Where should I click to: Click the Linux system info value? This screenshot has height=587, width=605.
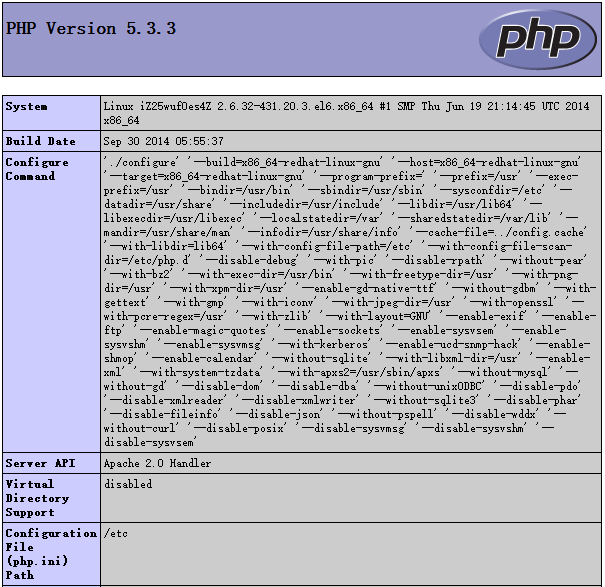pyautogui.click(x=346, y=113)
